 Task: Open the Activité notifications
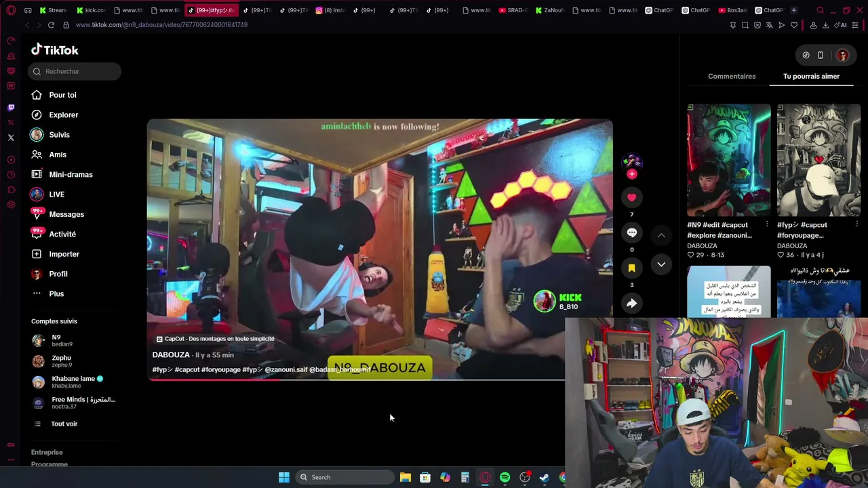point(62,234)
